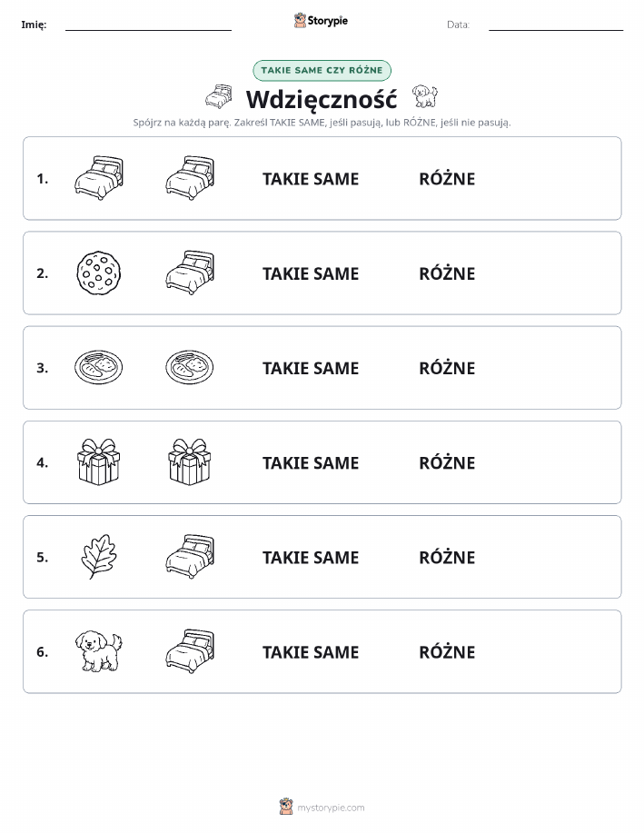Select RÓŻNE in row 2
This screenshot has height=833, width=644.
tap(447, 273)
